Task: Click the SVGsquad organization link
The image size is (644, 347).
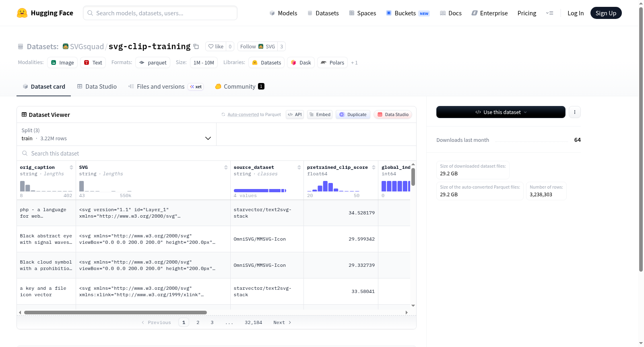Action: tap(87, 46)
